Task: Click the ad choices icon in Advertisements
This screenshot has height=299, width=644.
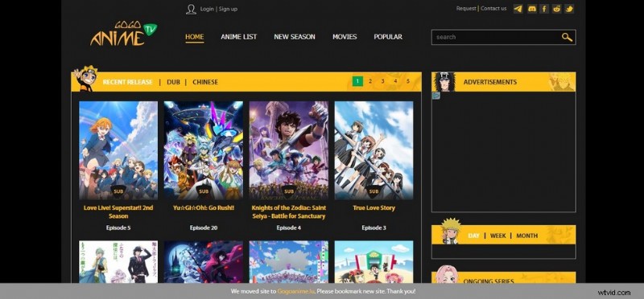Action: [436, 96]
